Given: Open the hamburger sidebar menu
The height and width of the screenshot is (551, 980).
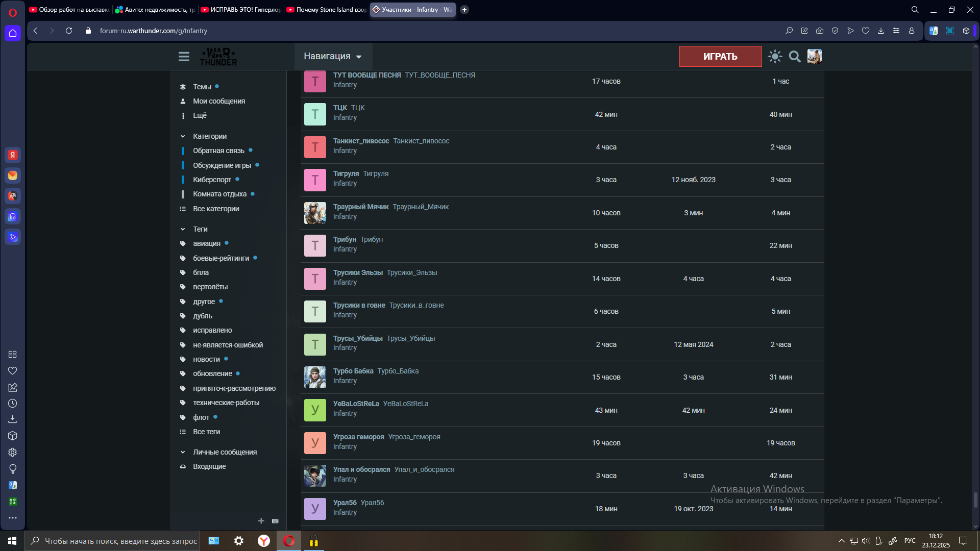Looking at the screenshot, I should pyautogui.click(x=184, y=57).
